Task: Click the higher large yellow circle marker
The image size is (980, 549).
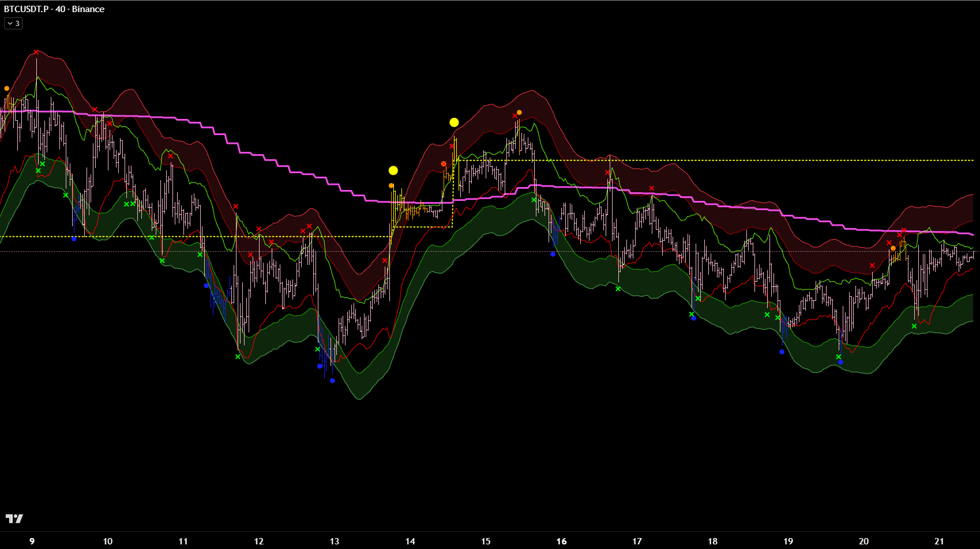Action: point(454,122)
